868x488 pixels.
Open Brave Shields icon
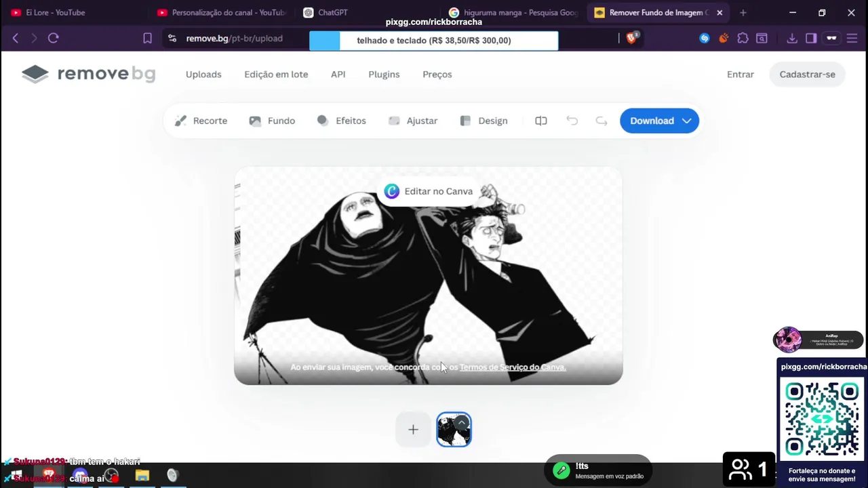(632, 39)
